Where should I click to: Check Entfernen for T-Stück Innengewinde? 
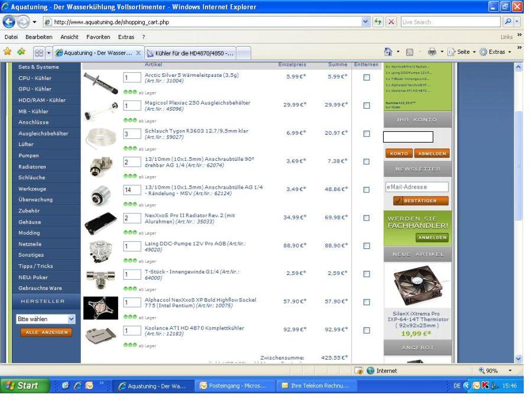(x=366, y=274)
